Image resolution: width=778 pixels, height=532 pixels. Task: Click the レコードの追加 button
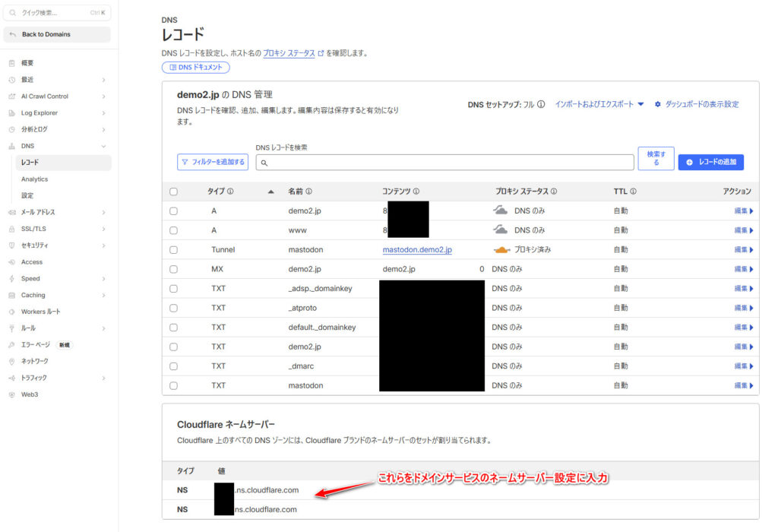coord(710,162)
